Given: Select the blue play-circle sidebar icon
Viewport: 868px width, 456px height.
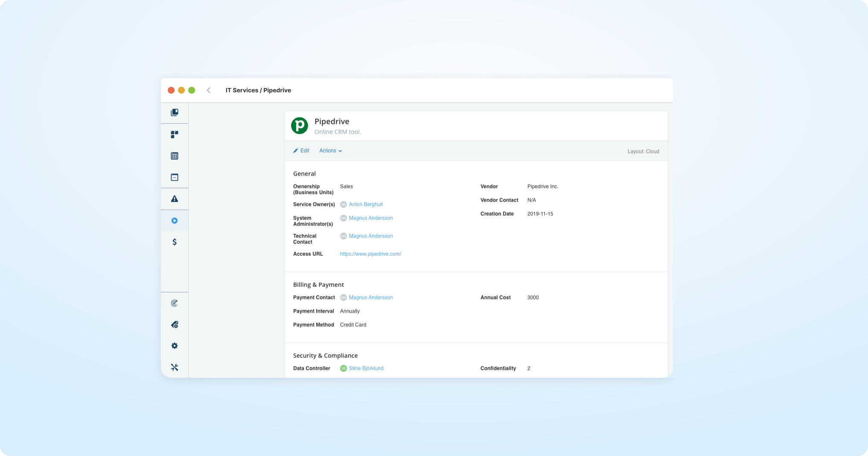Looking at the screenshot, I should 175,221.
